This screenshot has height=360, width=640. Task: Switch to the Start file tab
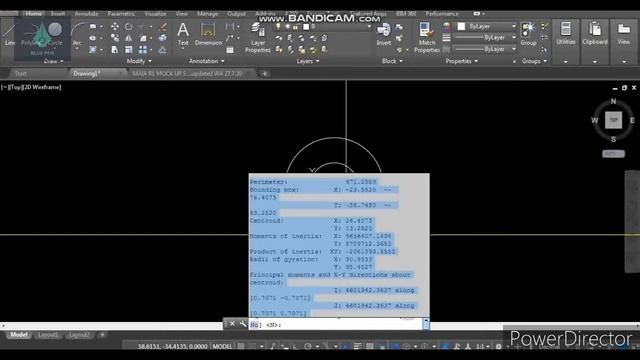coord(20,73)
